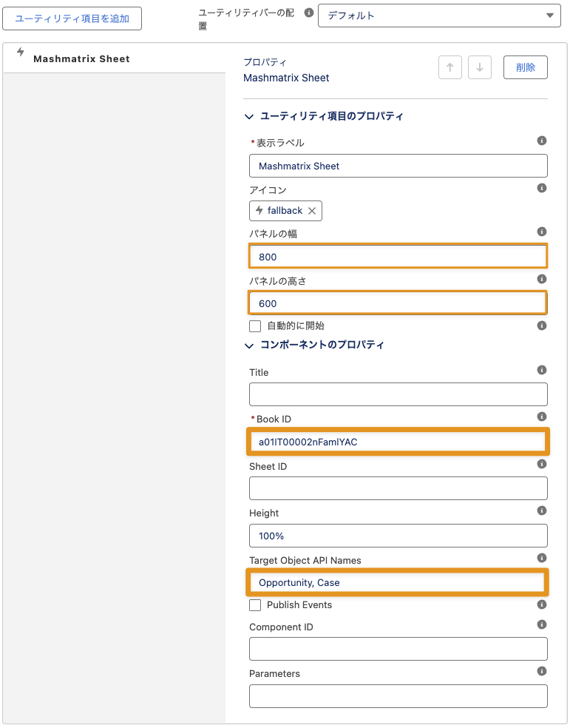Remove the fallback icon selection
Image resolution: width=570 pixels, height=728 pixels.
[x=312, y=211]
